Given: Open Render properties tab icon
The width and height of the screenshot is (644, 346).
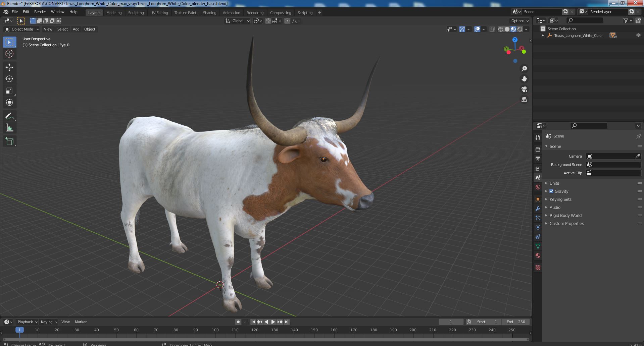Looking at the screenshot, I should 538,149.
